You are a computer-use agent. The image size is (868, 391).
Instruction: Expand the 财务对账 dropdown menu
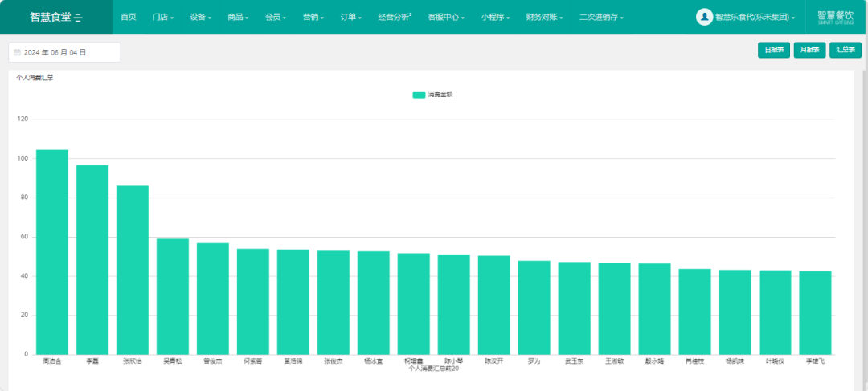tap(545, 17)
